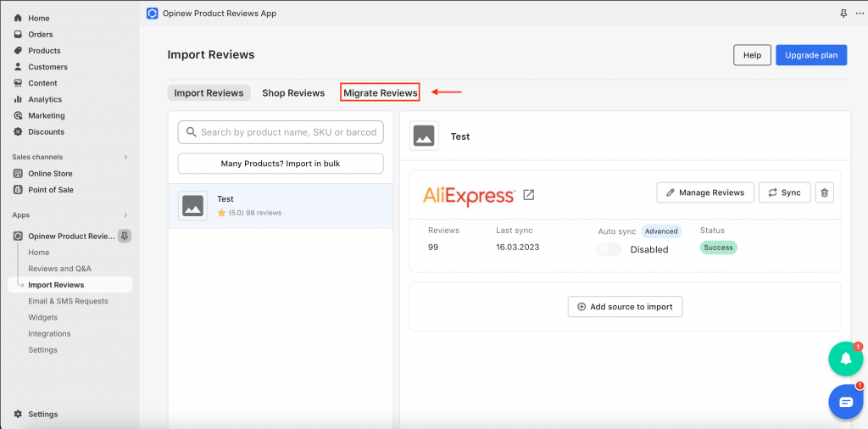The height and width of the screenshot is (429, 868).
Task: Select Test product thumbnail in list
Action: point(192,206)
